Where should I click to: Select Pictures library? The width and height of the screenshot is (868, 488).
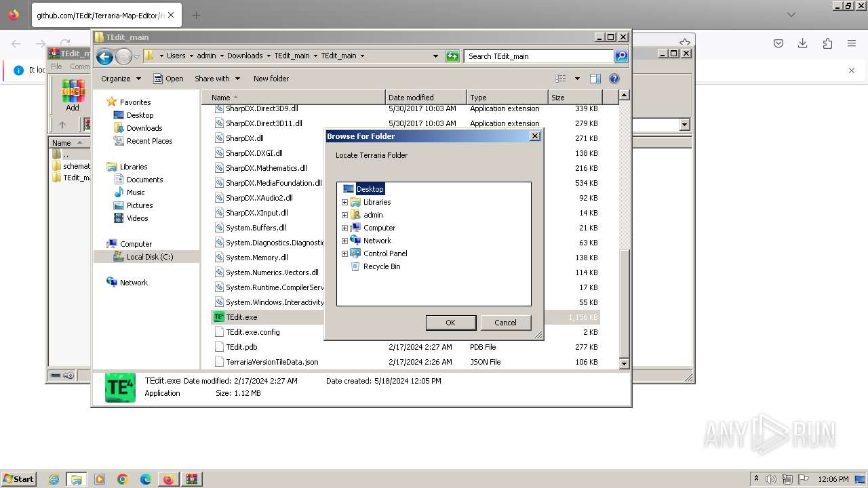140,205
